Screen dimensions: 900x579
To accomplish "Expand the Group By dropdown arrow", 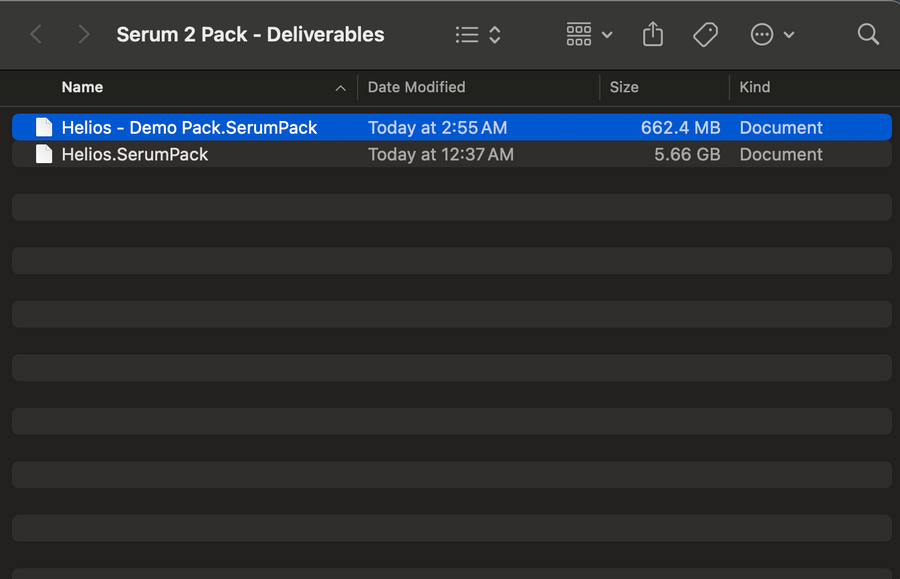I will (x=607, y=35).
